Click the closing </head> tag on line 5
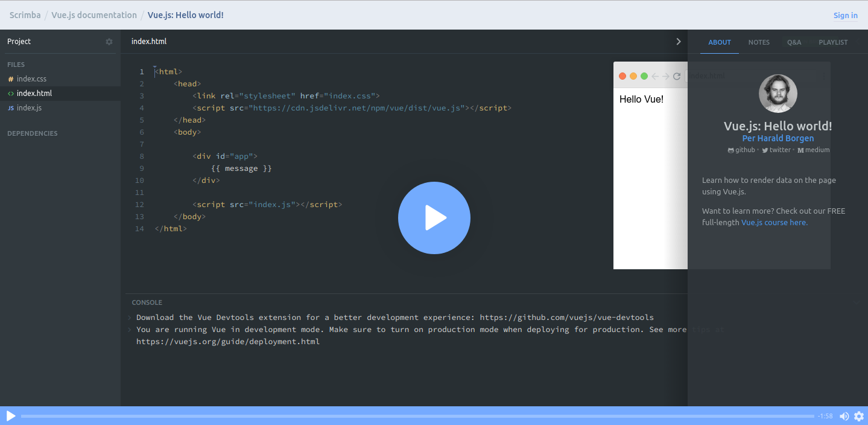This screenshot has width=868, height=425. click(x=189, y=120)
